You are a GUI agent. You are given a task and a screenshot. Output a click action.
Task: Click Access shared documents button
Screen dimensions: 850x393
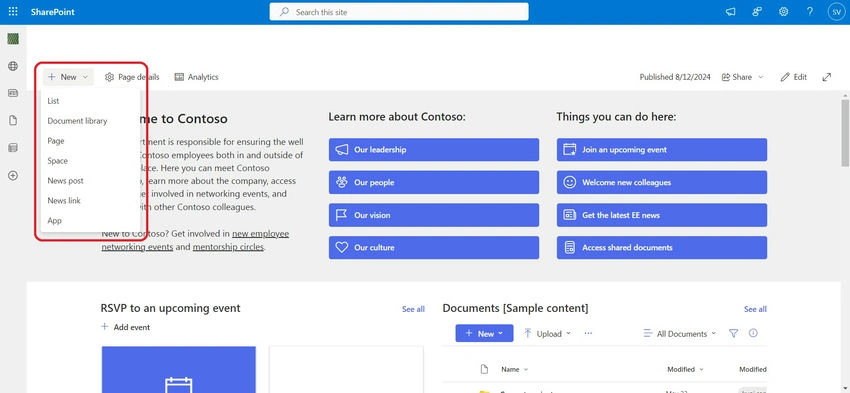661,247
